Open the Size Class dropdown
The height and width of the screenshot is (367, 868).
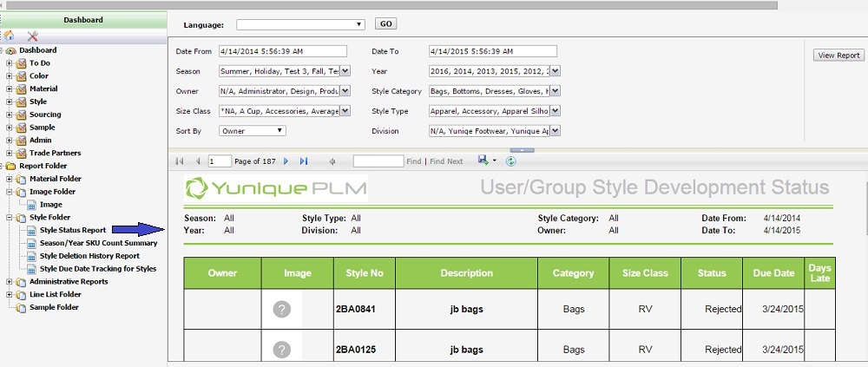(345, 111)
